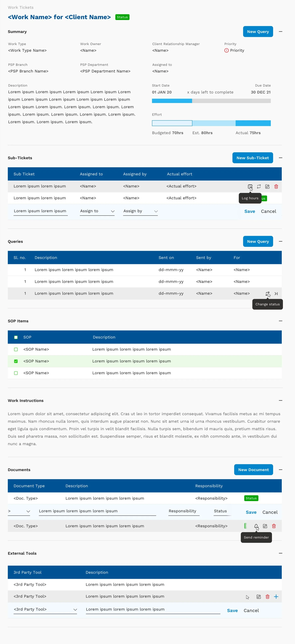
Task: Check the third SOP Name row checkbox
Action: point(16,373)
